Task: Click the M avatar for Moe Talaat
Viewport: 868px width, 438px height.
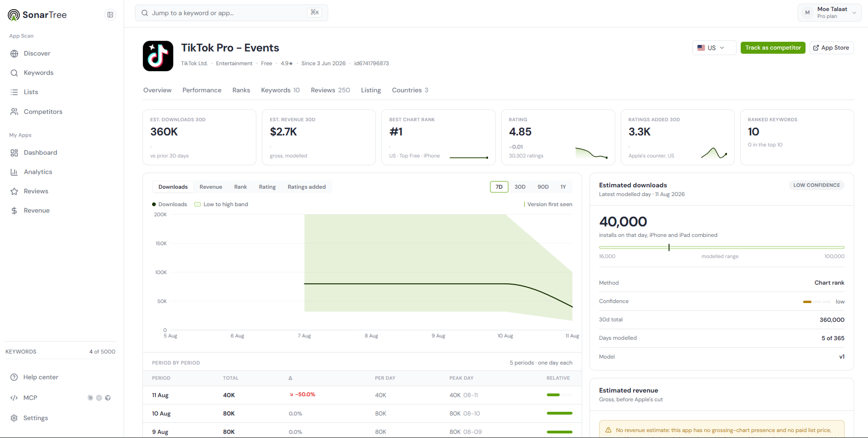Action: tap(807, 13)
